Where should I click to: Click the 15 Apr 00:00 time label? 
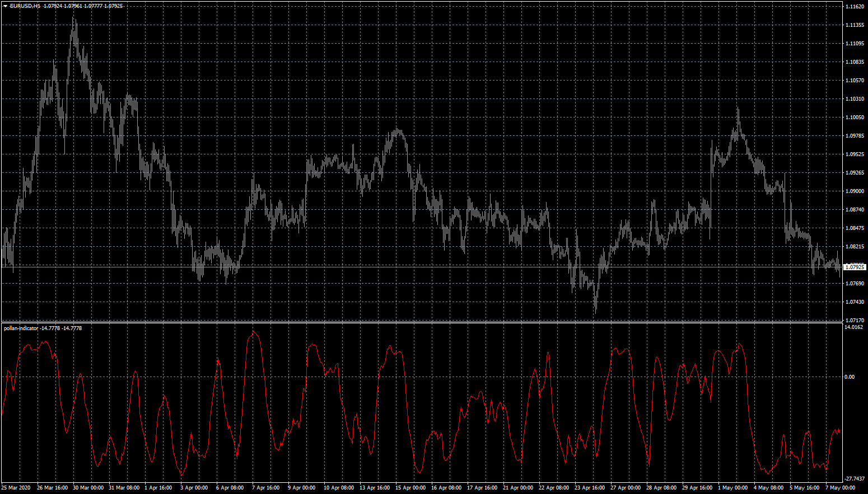(410, 488)
